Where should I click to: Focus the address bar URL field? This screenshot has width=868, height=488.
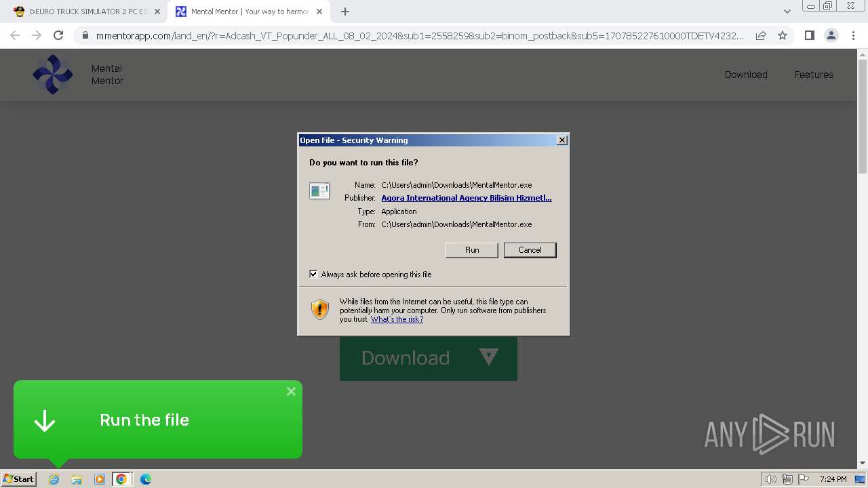(420, 35)
